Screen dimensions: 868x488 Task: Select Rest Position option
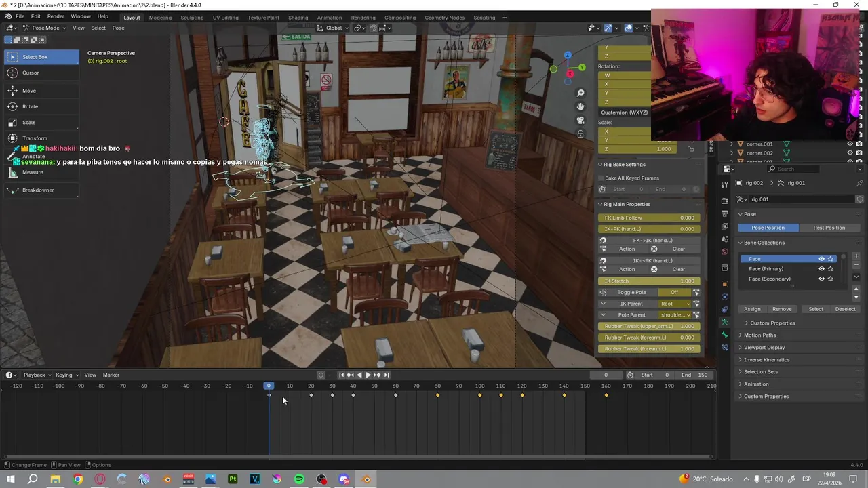pyautogui.click(x=829, y=228)
